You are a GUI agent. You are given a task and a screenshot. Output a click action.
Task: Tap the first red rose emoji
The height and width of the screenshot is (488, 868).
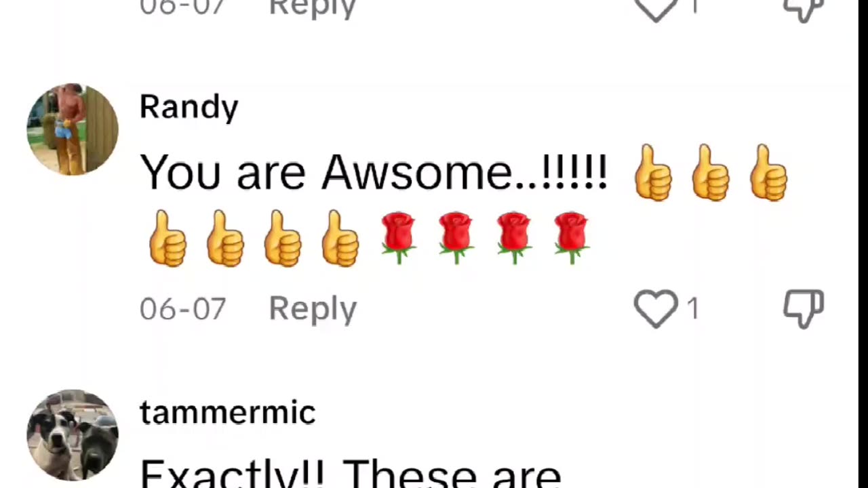[x=398, y=238]
